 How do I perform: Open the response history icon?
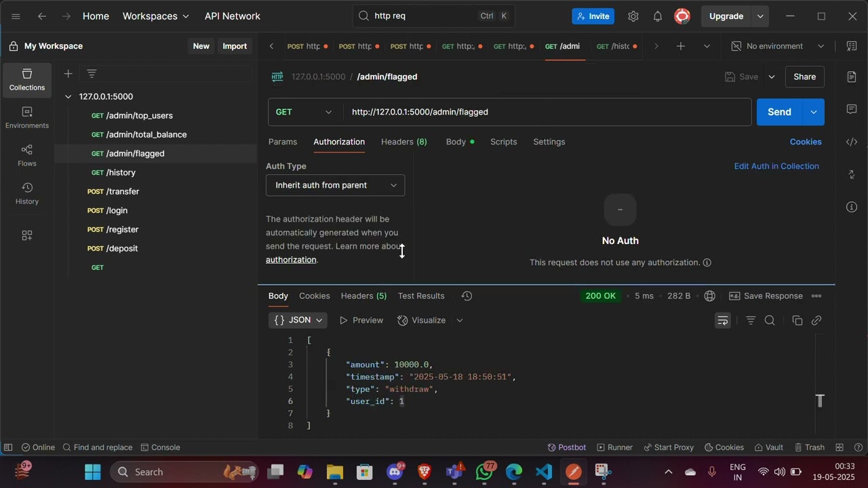467,296
